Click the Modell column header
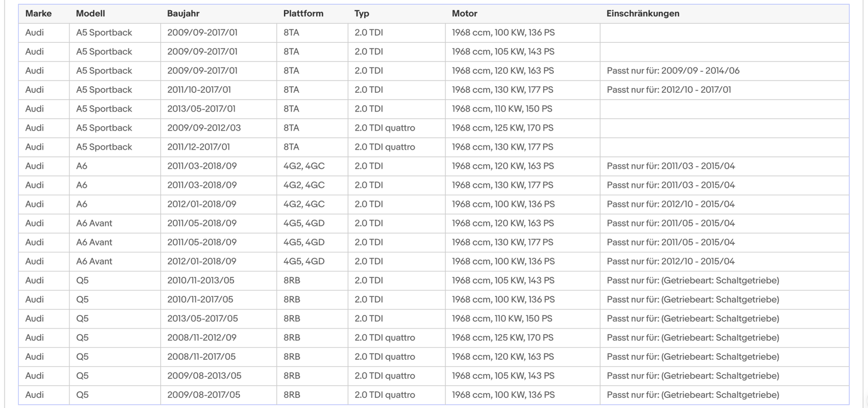The width and height of the screenshot is (868, 408). click(x=90, y=14)
